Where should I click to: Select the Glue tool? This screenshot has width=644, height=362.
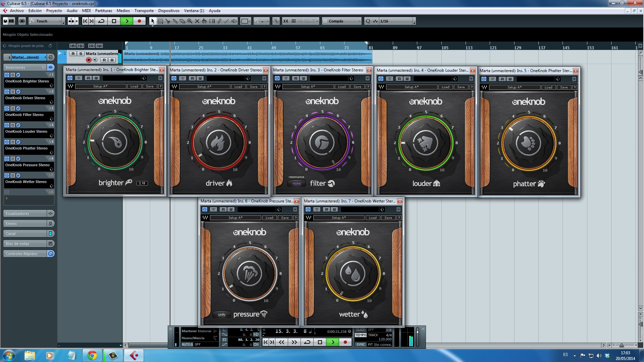175,21
